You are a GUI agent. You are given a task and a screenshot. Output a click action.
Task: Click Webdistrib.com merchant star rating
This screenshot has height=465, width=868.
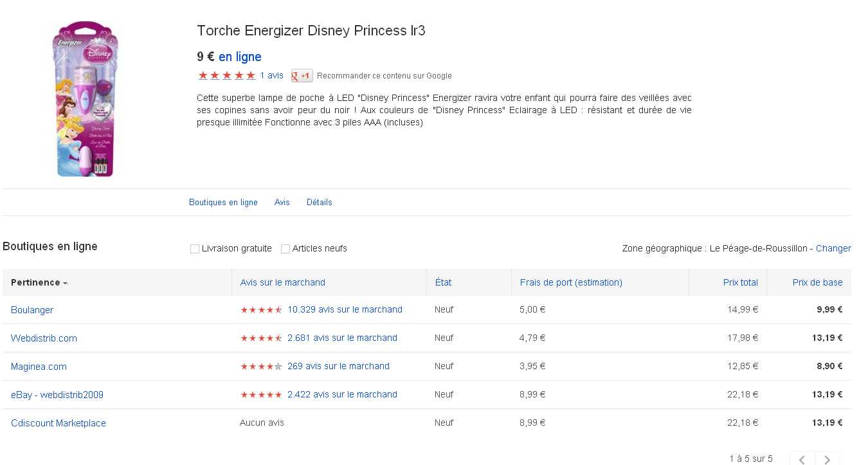261,338
